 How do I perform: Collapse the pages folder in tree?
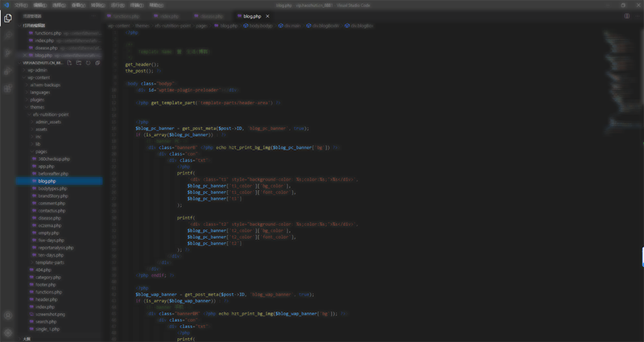click(x=41, y=151)
